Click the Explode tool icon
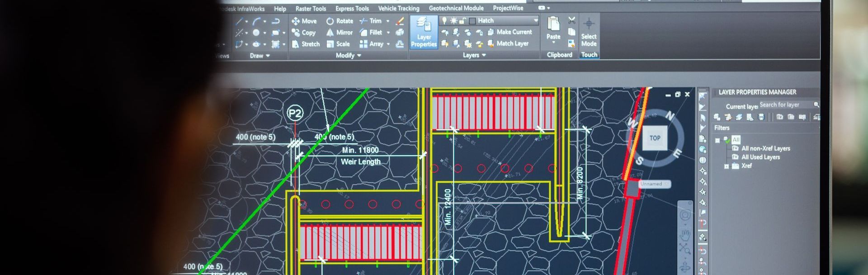868x275 pixels. click(400, 33)
